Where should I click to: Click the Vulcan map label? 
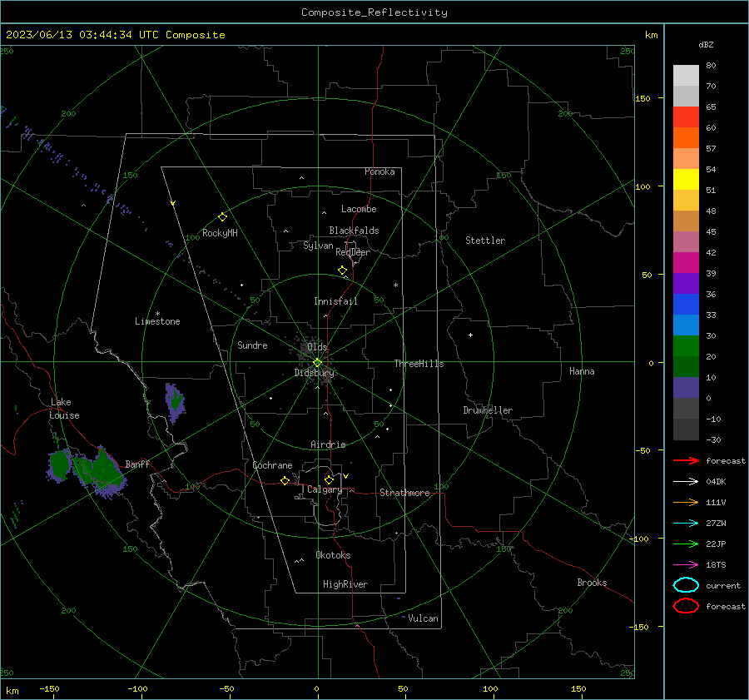[x=423, y=618]
